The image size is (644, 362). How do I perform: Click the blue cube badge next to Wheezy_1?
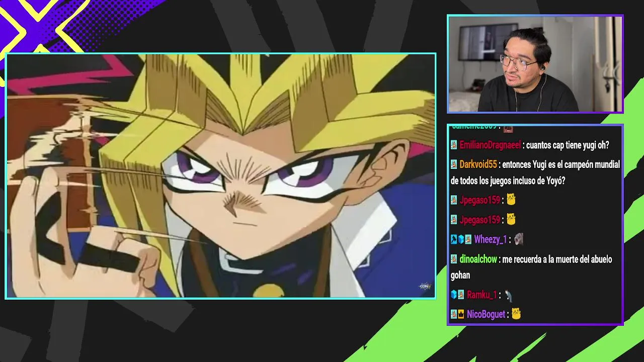[x=461, y=239]
